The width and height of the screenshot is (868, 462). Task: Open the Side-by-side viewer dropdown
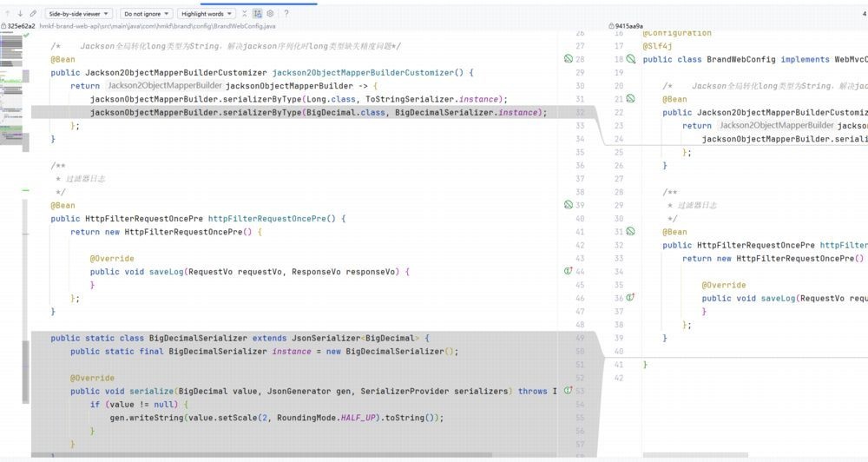[x=78, y=13]
